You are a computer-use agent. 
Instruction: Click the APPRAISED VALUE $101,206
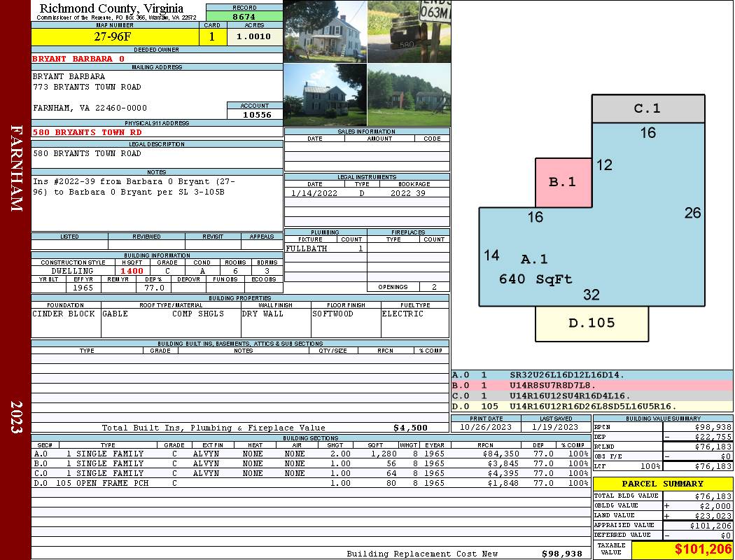click(710, 526)
